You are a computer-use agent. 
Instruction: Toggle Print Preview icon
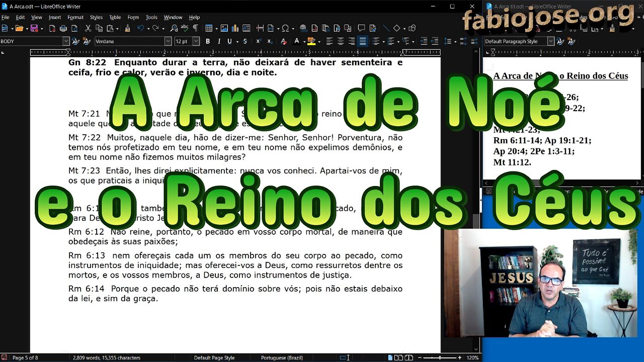point(74,28)
